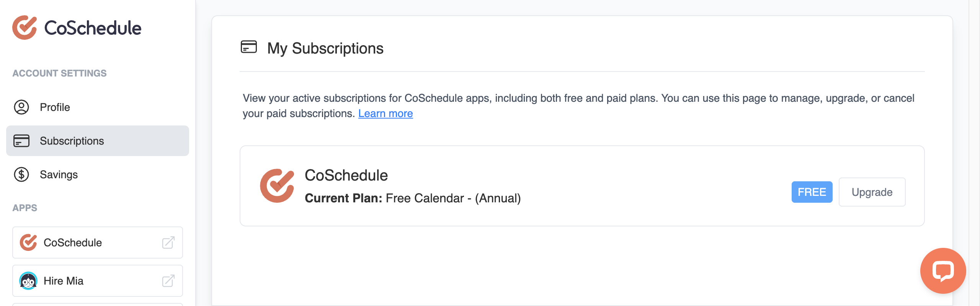Click the My Subscriptions card icon

(x=248, y=47)
